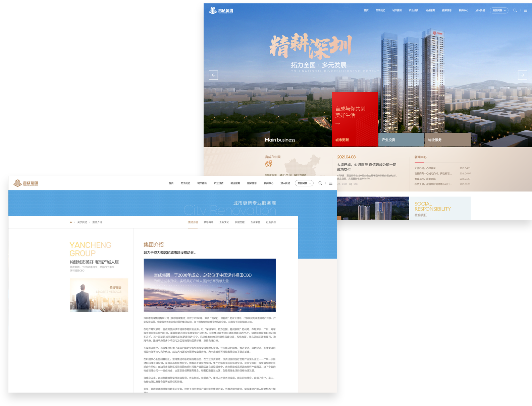Image resolution: width=532 pixels, height=406 pixels.
Task: Open the hamburger menu in the back homepage
Action: pyautogui.click(x=526, y=10)
